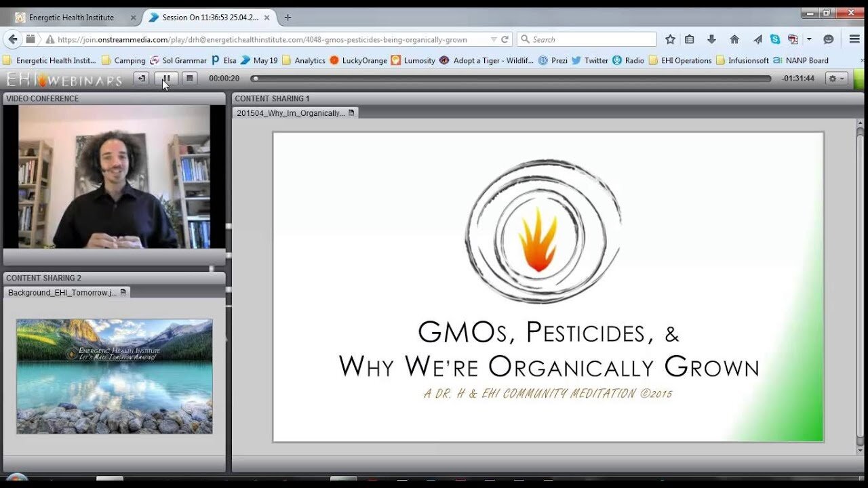
Task: Open the NANP Board bookmark
Action: pyautogui.click(x=801, y=60)
